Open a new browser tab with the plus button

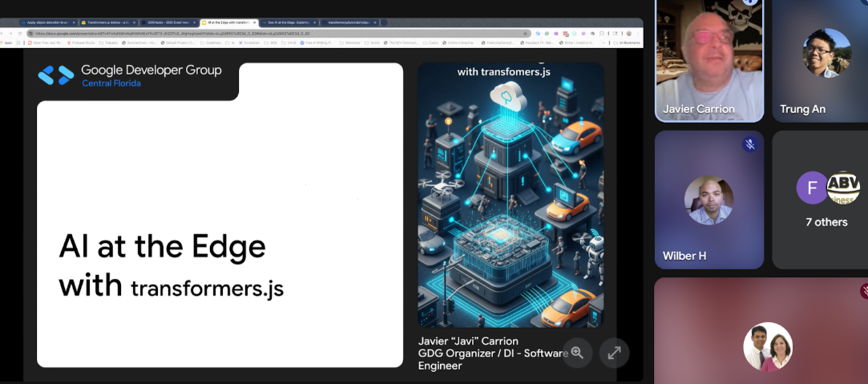pos(384,22)
